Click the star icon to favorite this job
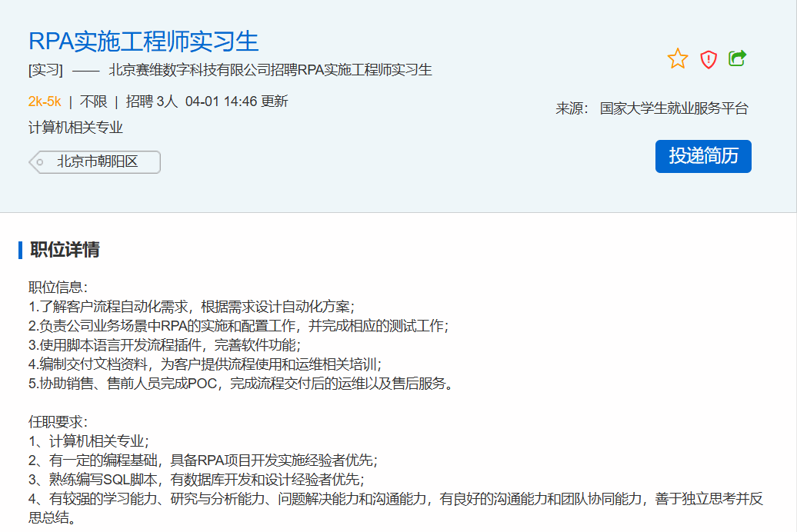The height and width of the screenshot is (532, 797). click(x=678, y=59)
